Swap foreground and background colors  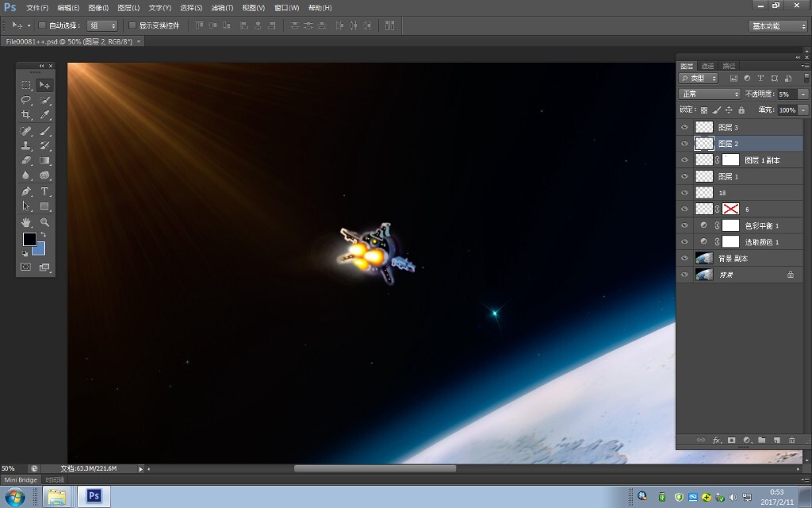coord(43,235)
